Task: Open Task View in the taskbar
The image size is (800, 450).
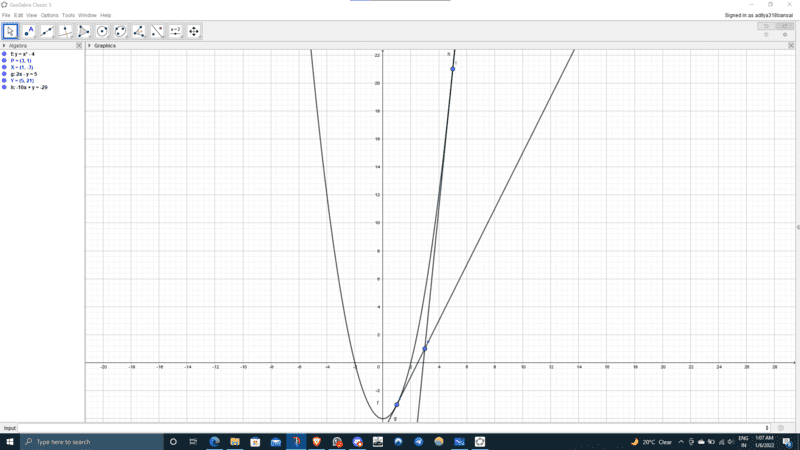Action: [x=193, y=442]
